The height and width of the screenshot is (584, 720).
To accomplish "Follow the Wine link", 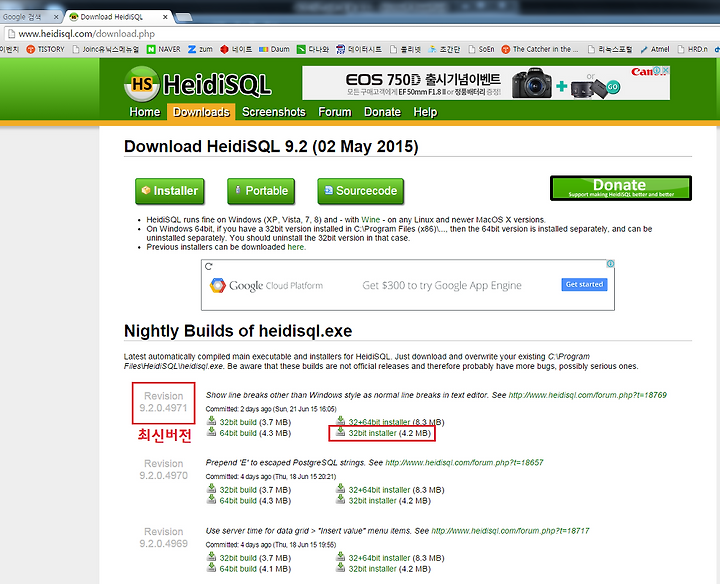I will 371,219.
